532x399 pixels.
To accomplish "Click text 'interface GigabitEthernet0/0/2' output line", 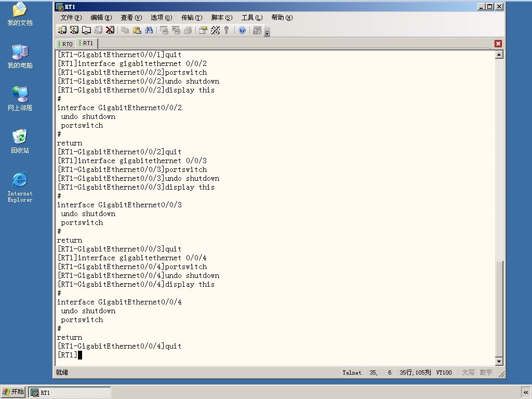I will click(119, 108).
